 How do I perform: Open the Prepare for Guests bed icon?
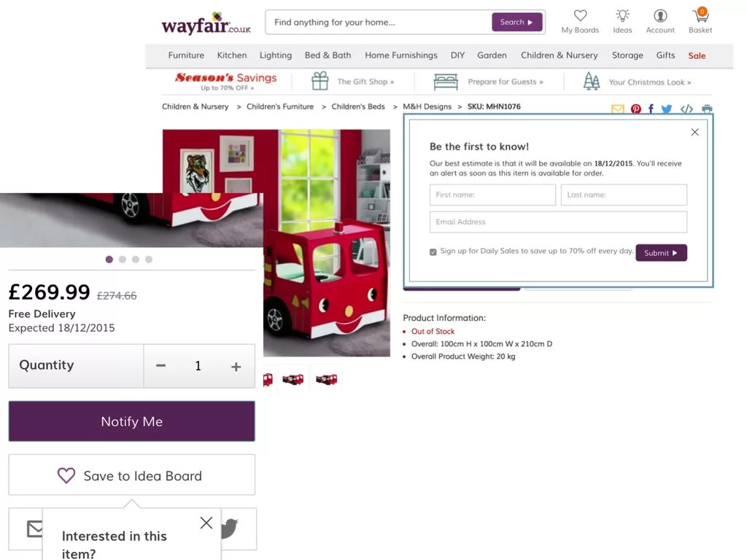[x=446, y=82]
